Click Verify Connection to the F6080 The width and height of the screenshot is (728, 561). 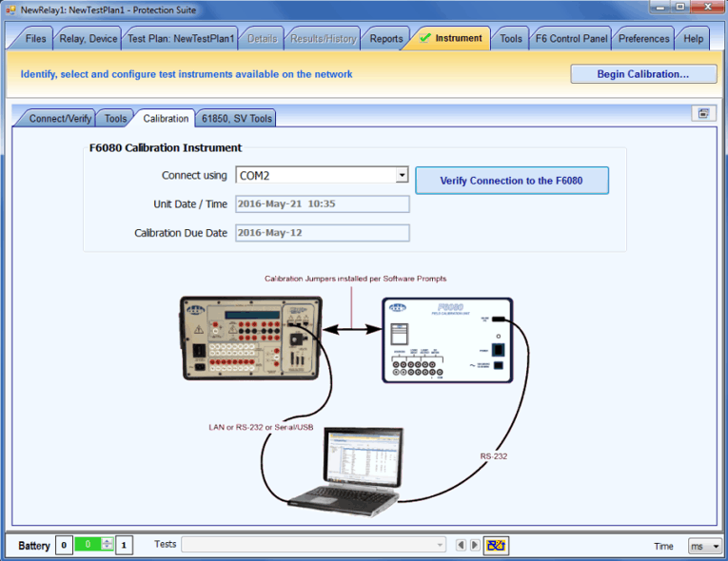(x=511, y=181)
